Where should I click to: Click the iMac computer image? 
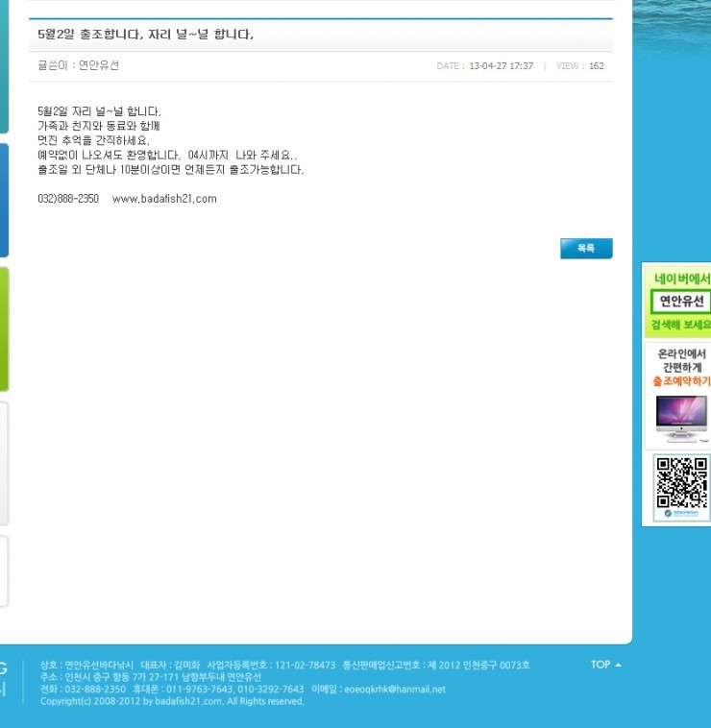pyautogui.click(x=680, y=419)
